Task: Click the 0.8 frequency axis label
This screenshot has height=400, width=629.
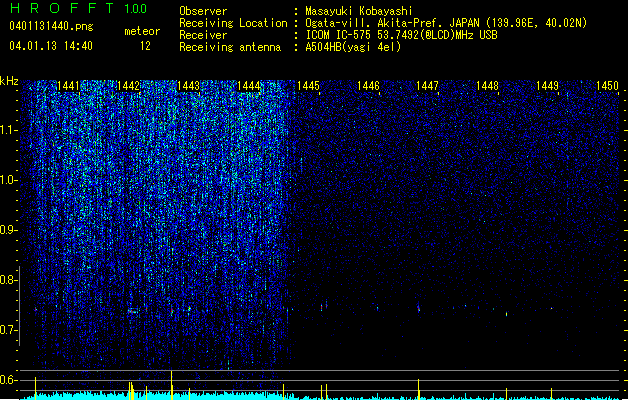Action: (8, 280)
